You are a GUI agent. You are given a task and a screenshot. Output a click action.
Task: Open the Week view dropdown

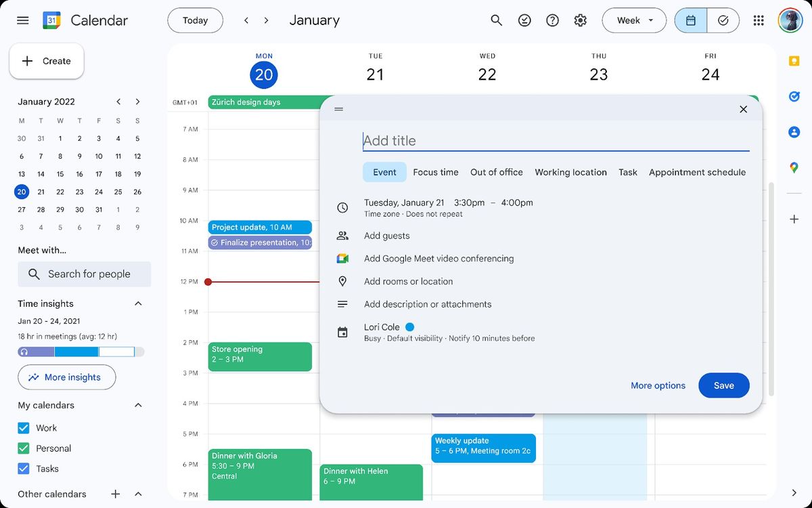coord(633,20)
